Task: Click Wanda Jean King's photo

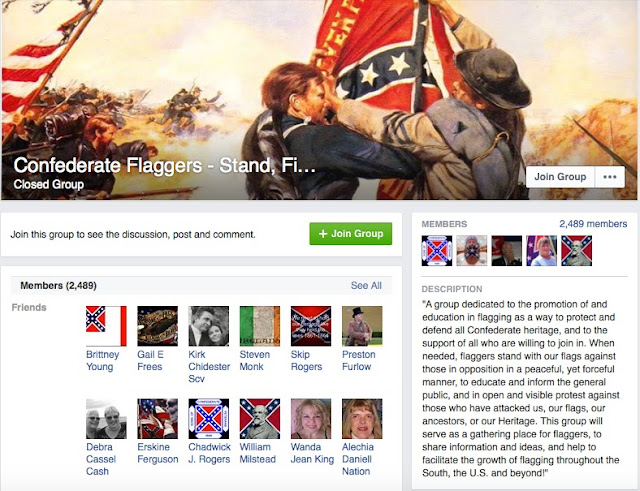Action: [311, 419]
